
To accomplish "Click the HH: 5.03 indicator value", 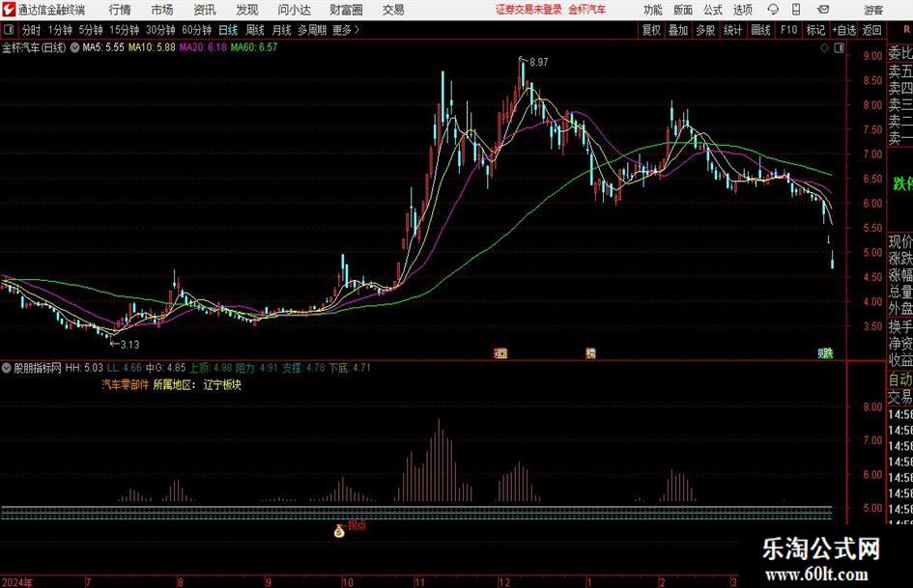I will coord(84,368).
